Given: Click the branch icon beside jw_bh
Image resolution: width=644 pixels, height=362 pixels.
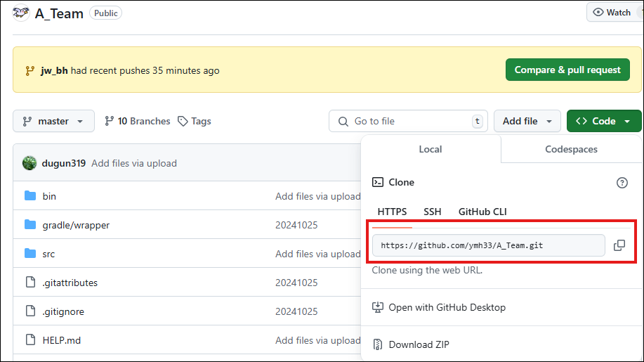Looking at the screenshot, I should [29, 71].
